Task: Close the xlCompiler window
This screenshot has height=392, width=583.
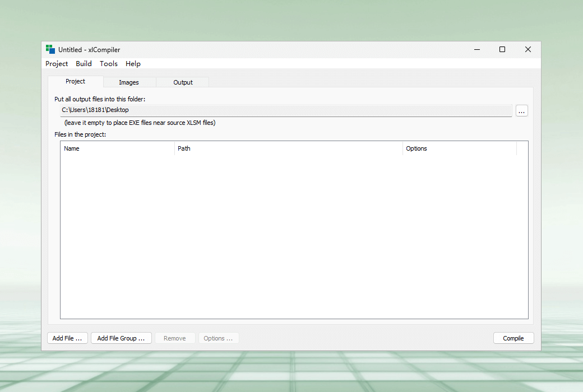Action: click(x=528, y=49)
